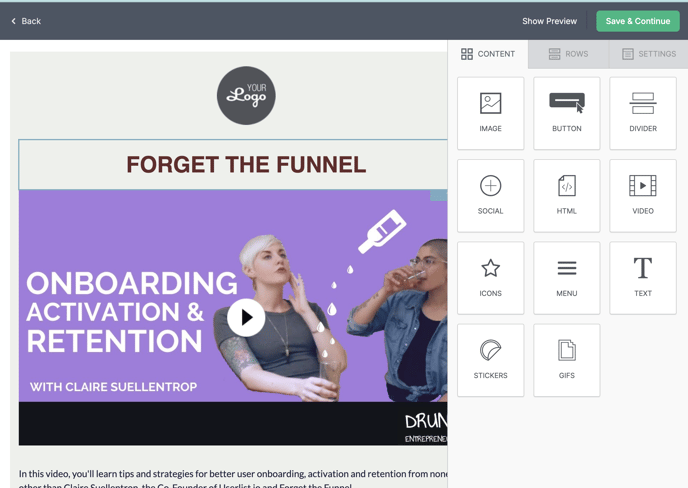This screenshot has height=488, width=688.
Task: Switch to the Rows tab
Action: pos(568,54)
